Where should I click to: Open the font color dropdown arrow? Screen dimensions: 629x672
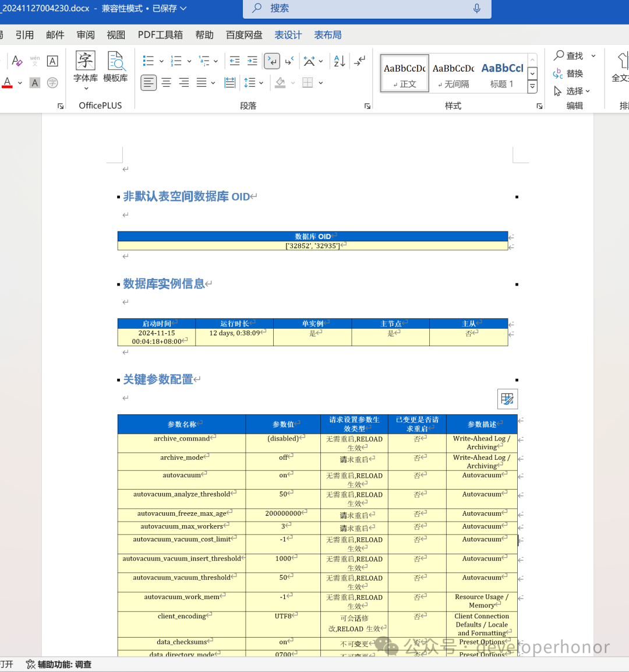tap(20, 83)
